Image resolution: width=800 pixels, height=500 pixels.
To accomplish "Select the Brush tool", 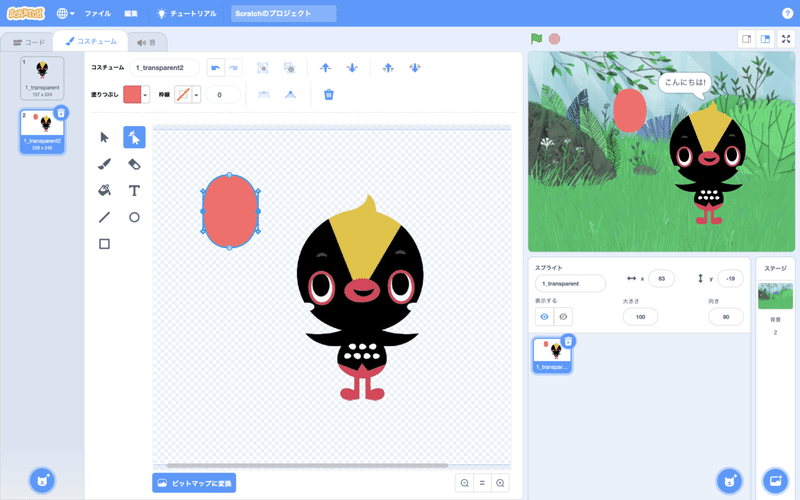I will point(104,164).
